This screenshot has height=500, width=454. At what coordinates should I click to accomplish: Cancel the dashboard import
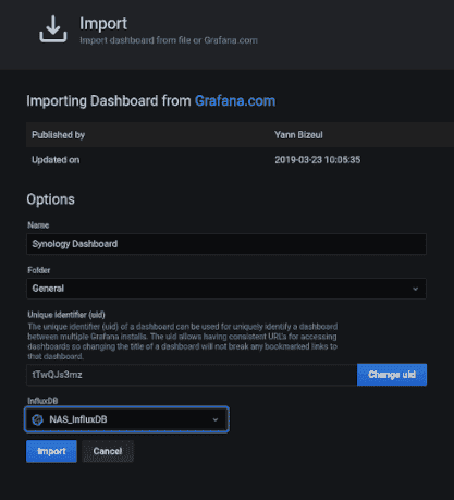pyautogui.click(x=108, y=451)
